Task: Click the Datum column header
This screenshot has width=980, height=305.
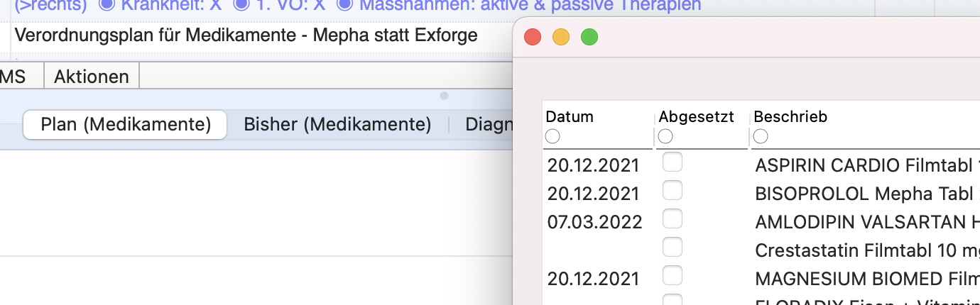Action: (570, 117)
